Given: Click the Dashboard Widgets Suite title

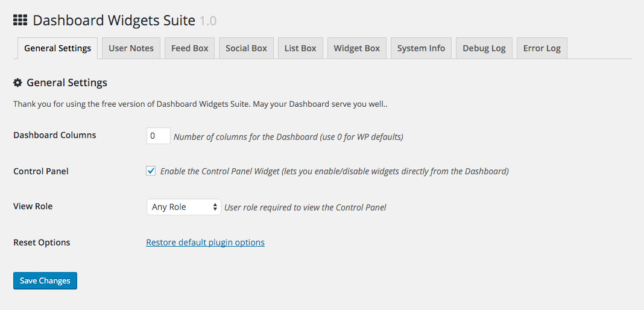Looking at the screenshot, I should tap(114, 20).
